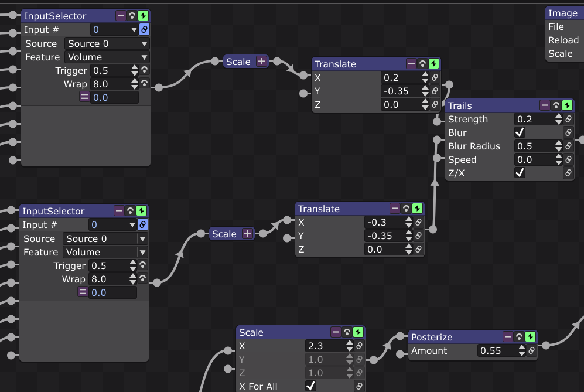Open bottom InputSelector Input # dropdown arrow

(x=132, y=224)
